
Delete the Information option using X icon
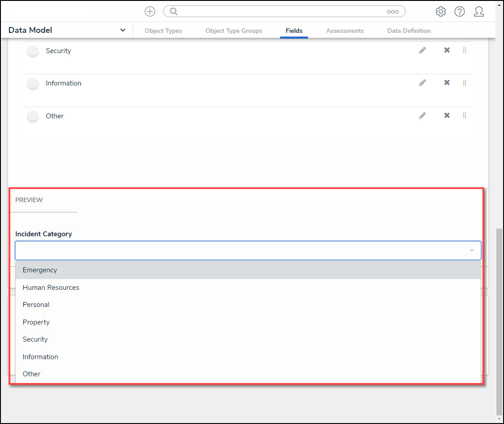pyautogui.click(x=447, y=83)
